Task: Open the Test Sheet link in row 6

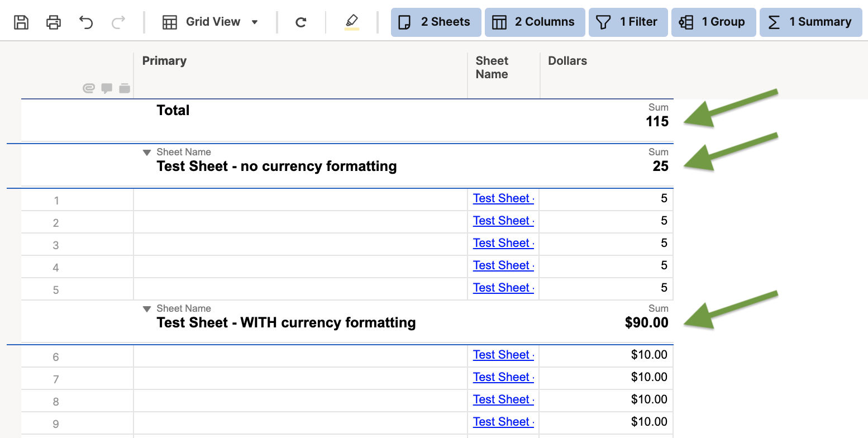Action: tap(502, 355)
